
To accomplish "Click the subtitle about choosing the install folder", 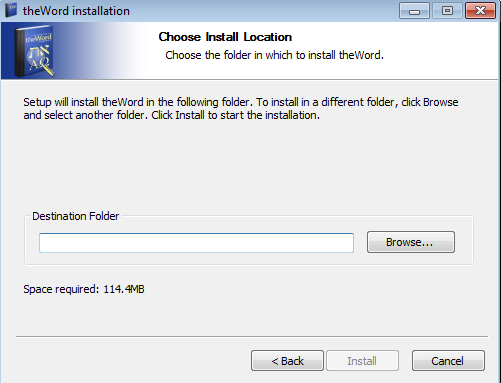I will [275, 55].
